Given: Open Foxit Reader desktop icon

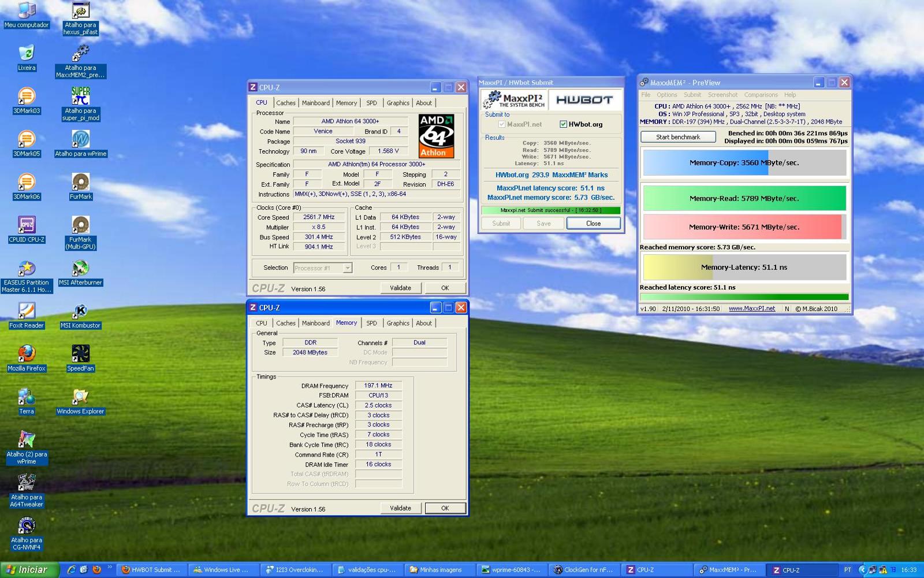Looking at the screenshot, I should click(x=27, y=316).
